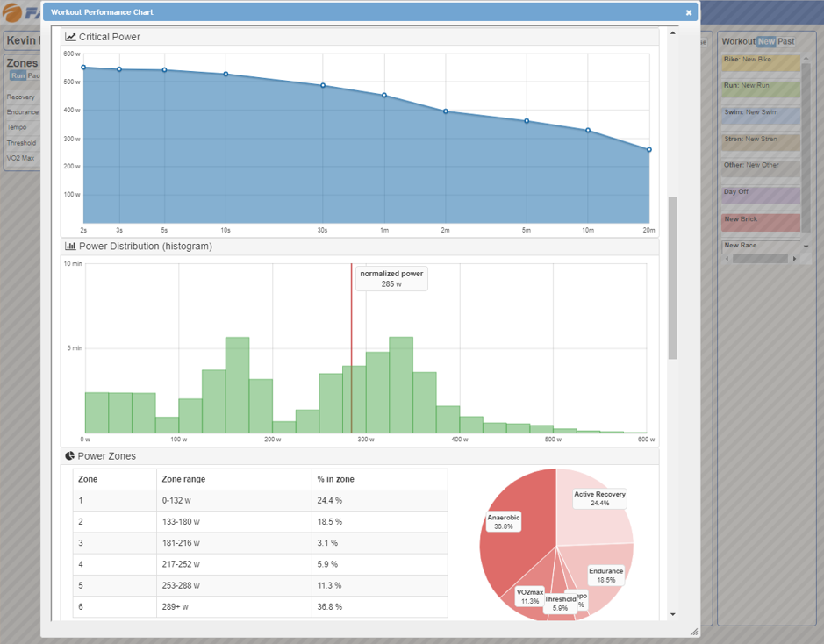Switch to the New workout tab
The image size is (824, 644).
[x=766, y=41]
